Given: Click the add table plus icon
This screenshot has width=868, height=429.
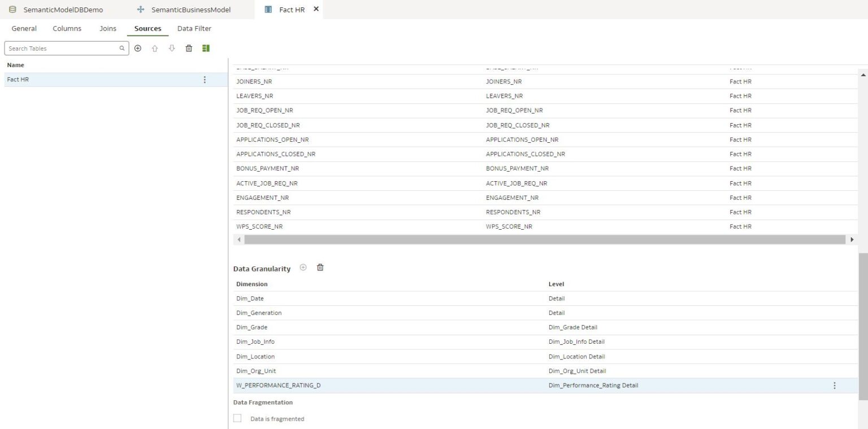Looking at the screenshot, I should tap(138, 49).
